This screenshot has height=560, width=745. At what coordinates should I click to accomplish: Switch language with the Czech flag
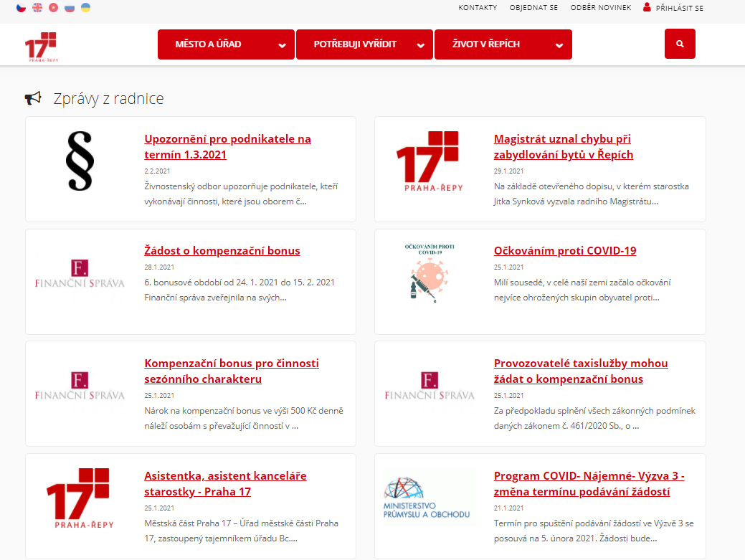[21, 8]
